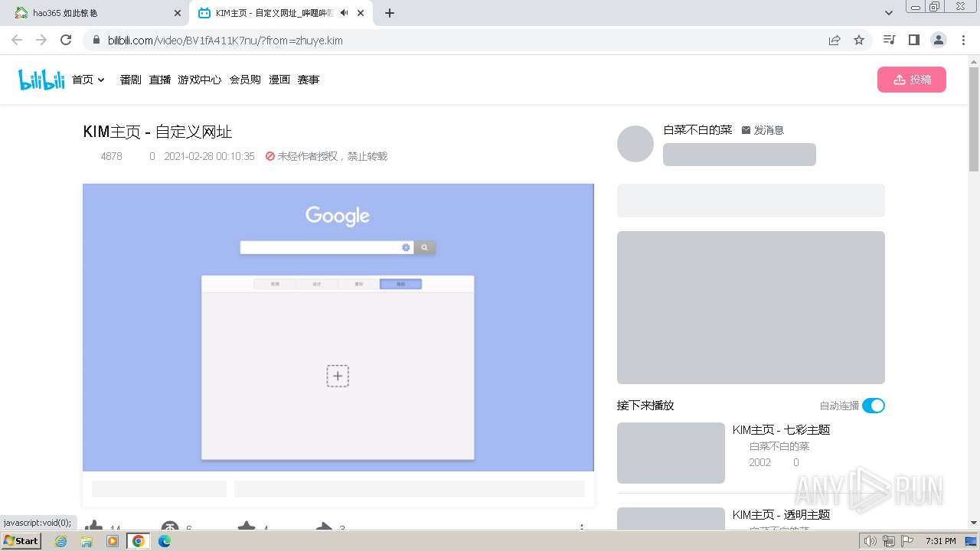Open Microsoft Edge from taskbar
This screenshot has height=551, width=980.
165,541
